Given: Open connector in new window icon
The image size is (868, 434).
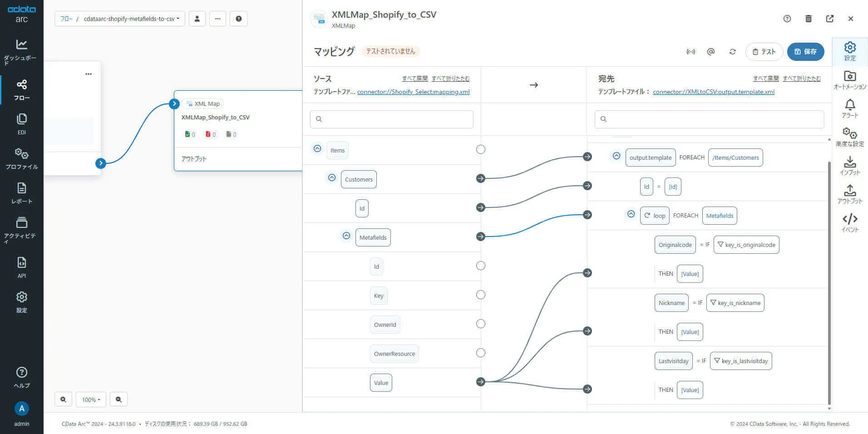Looking at the screenshot, I should click(x=829, y=19).
